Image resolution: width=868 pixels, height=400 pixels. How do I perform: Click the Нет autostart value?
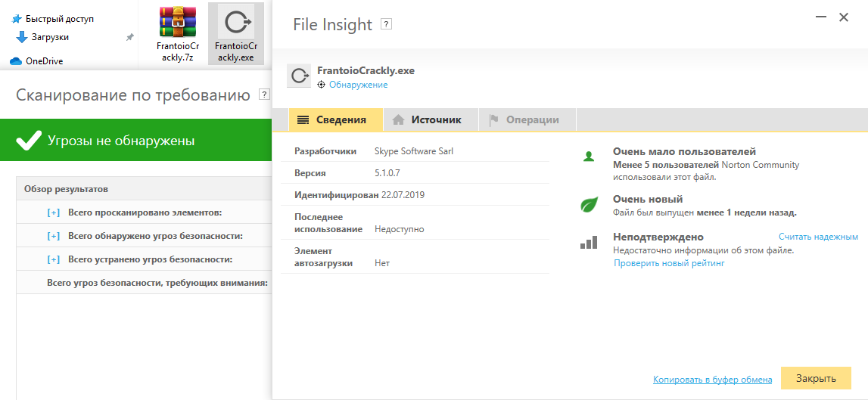coord(382,263)
